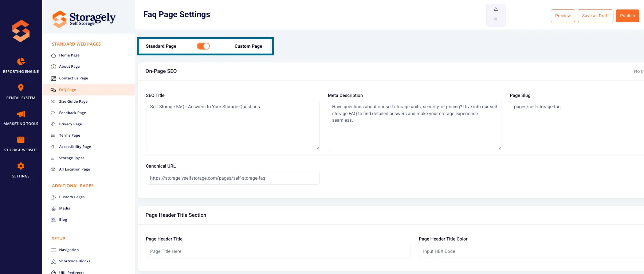Click the Terms Page list icon
This screenshot has width=644, height=274.
click(53, 136)
